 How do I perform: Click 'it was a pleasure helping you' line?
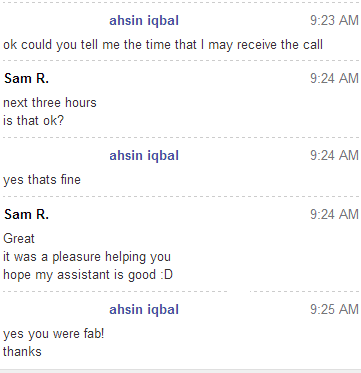(87, 257)
